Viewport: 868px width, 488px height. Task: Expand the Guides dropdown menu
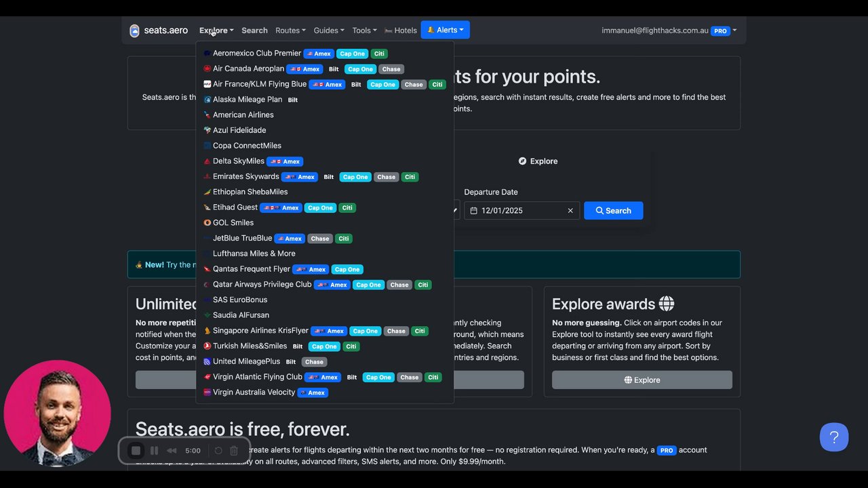coord(329,30)
